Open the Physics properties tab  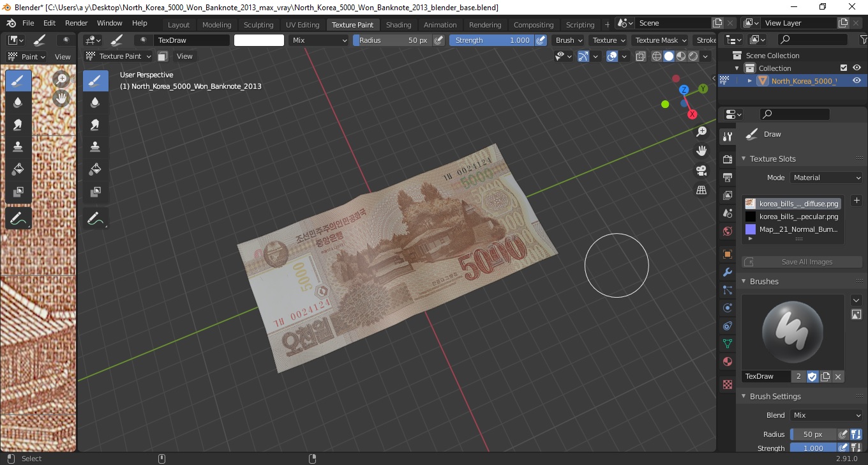(727, 308)
